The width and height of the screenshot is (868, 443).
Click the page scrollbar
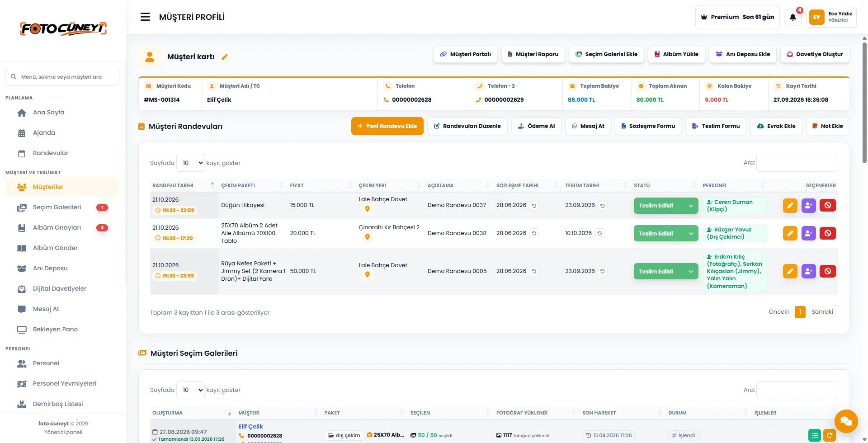[x=864, y=102]
